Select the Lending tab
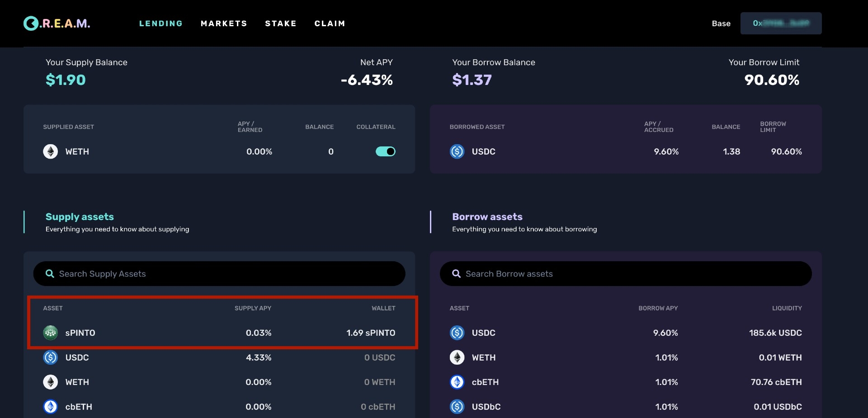The width and height of the screenshot is (868, 418). click(x=161, y=23)
